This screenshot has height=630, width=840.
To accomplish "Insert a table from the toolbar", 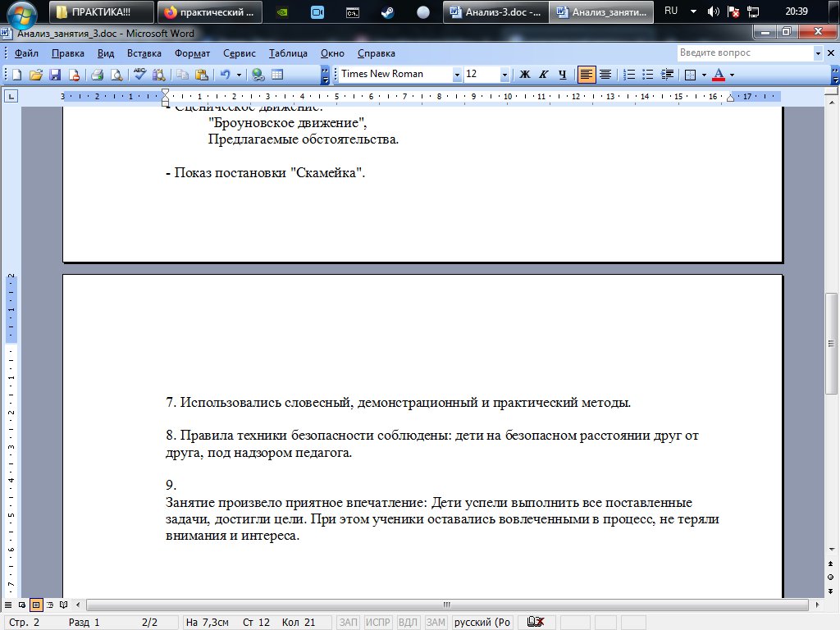I will click(x=277, y=75).
